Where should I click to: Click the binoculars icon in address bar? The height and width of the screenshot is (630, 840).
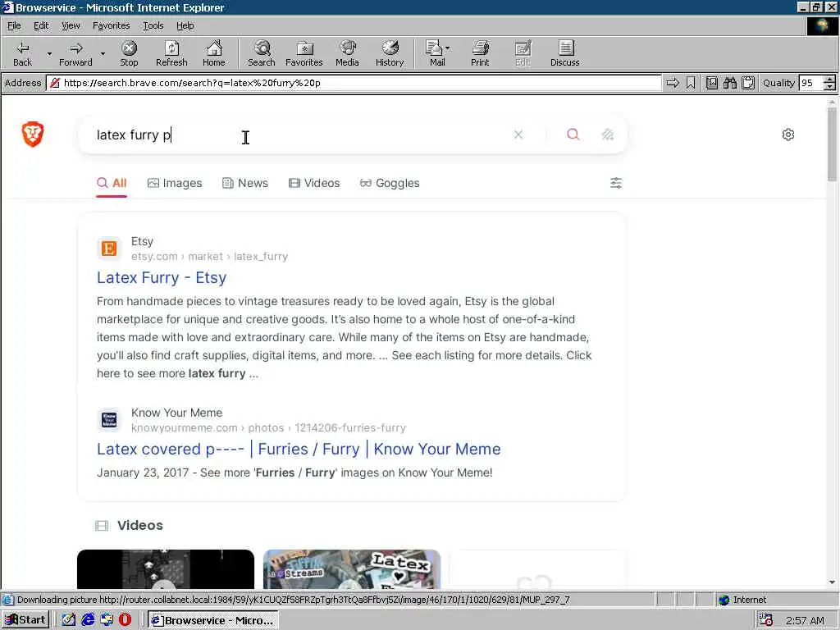(729, 83)
